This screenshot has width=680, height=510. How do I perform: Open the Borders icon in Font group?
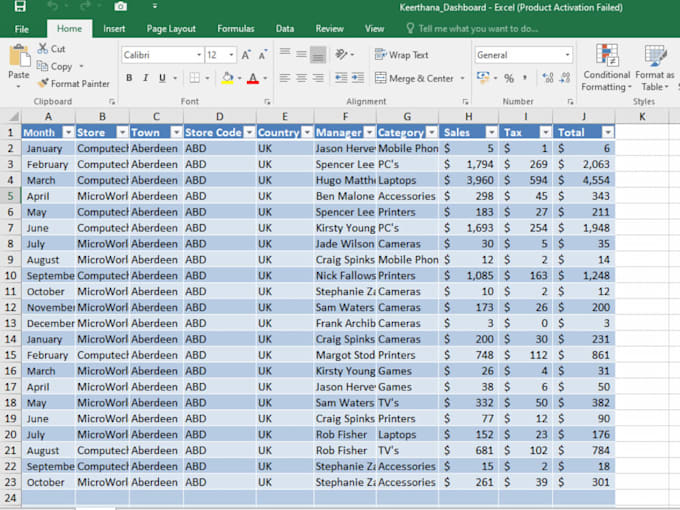(x=195, y=78)
